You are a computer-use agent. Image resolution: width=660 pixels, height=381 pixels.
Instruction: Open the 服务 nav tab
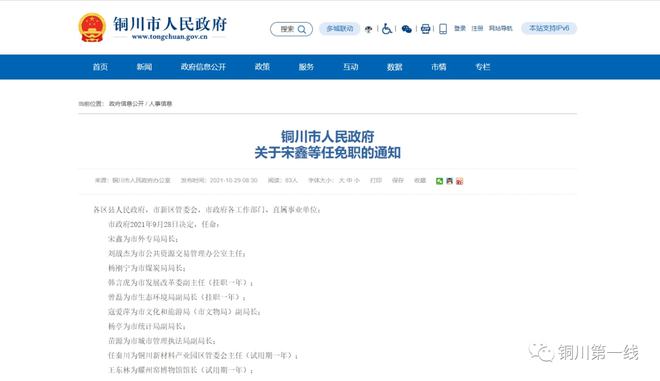tap(306, 67)
